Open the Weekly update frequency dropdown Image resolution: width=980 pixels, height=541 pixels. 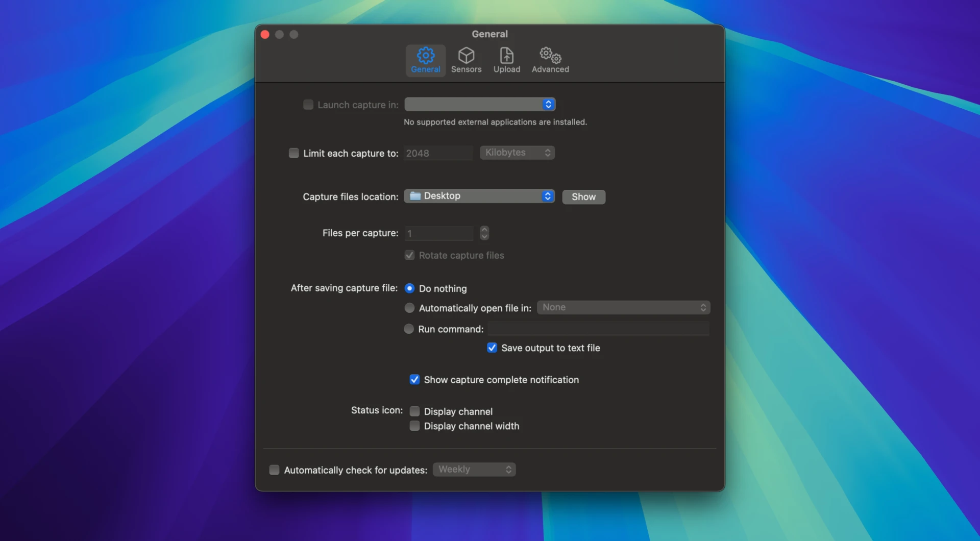(474, 469)
